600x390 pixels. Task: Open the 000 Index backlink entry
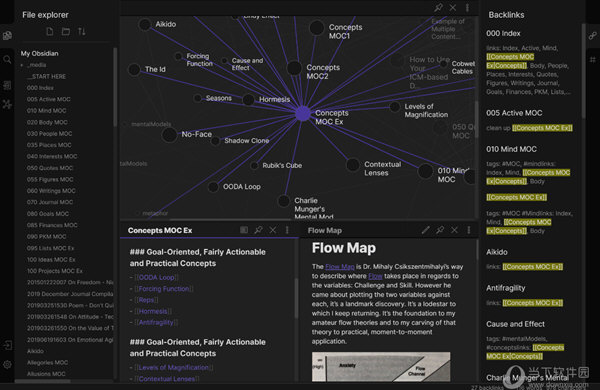[x=503, y=33]
